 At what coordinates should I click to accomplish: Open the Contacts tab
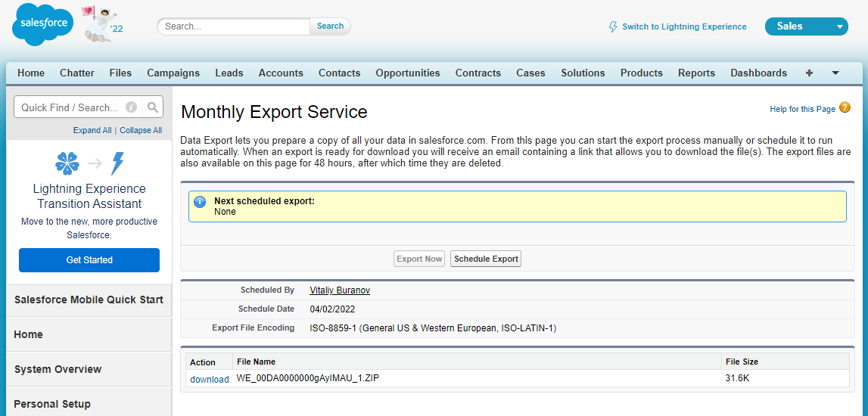pyautogui.click(x=339, y=73)
